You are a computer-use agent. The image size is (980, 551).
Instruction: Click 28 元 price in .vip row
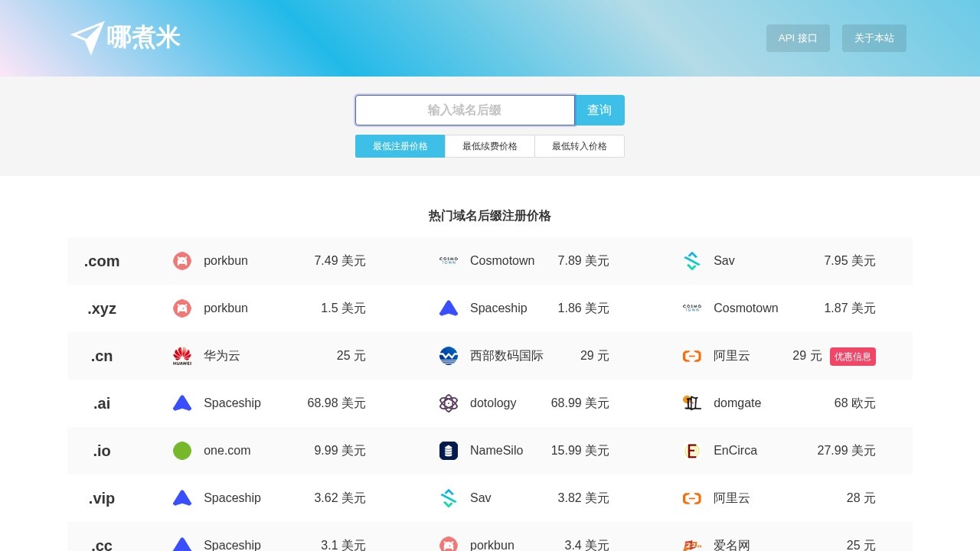tap(861, 498)
